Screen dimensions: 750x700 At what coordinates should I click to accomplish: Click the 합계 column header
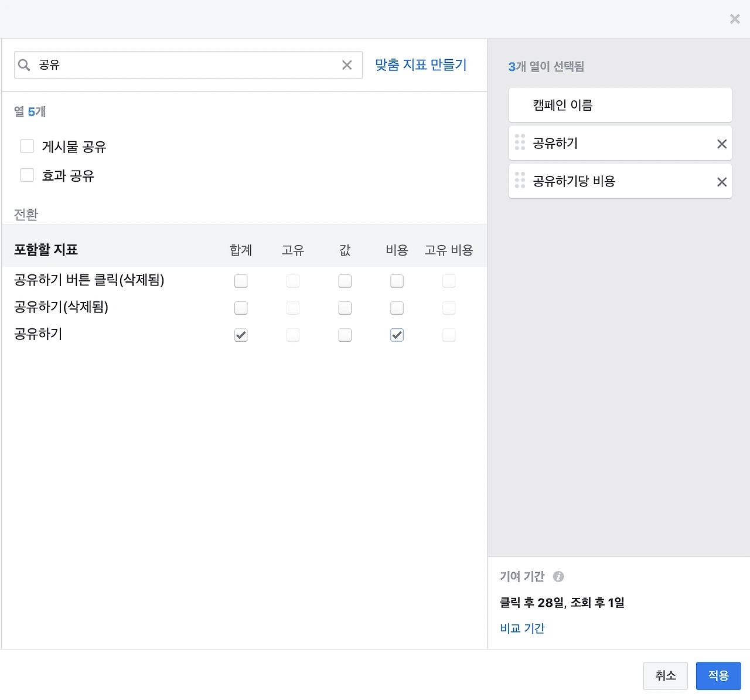point(241,250)
